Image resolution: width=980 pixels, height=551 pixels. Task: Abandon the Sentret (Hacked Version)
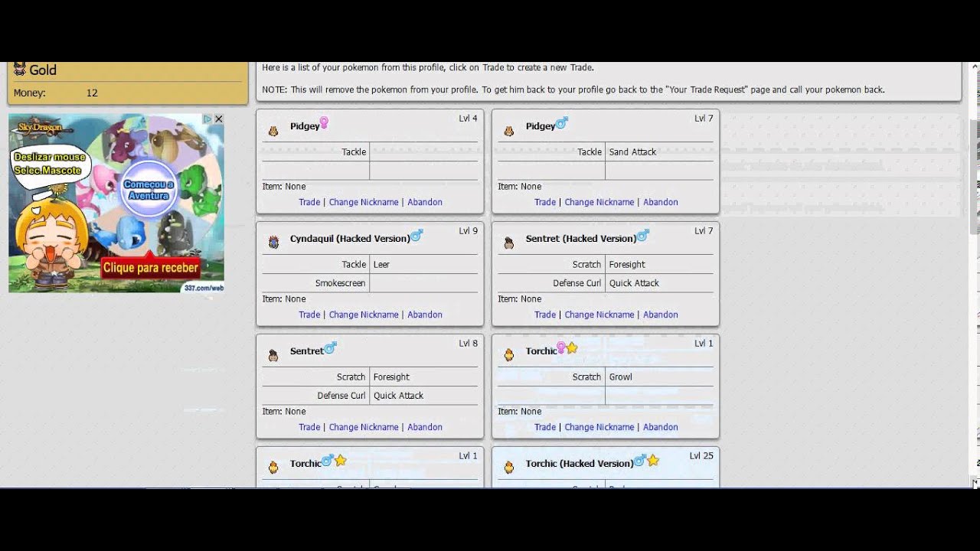661,315
